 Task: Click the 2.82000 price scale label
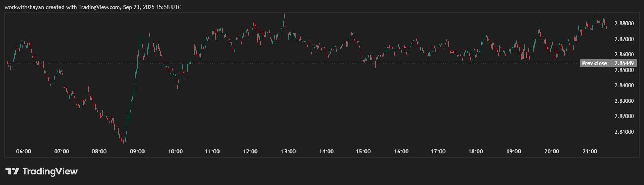(x=624, y=116)
